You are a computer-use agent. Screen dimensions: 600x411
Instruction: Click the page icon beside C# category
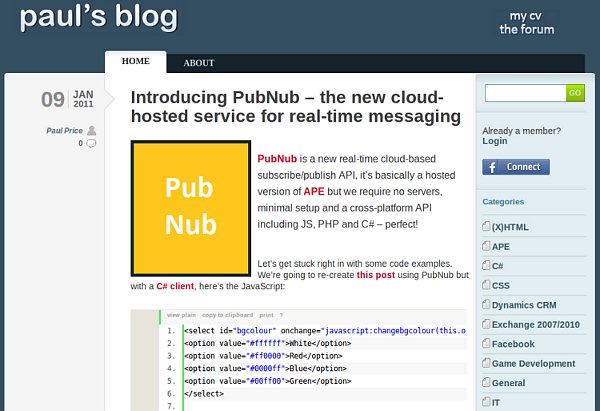486,265
